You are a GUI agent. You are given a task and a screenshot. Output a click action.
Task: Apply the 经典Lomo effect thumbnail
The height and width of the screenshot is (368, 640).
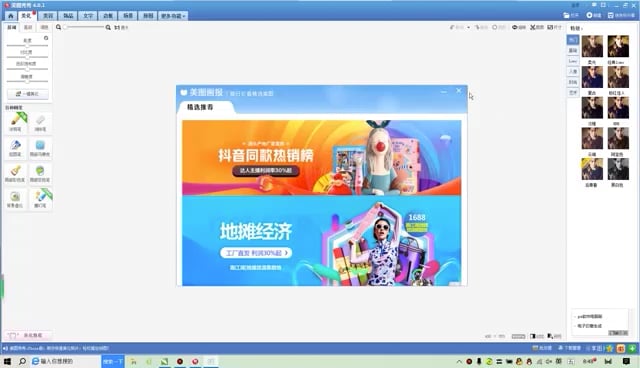pyautogui.click(x=618, y=46)
